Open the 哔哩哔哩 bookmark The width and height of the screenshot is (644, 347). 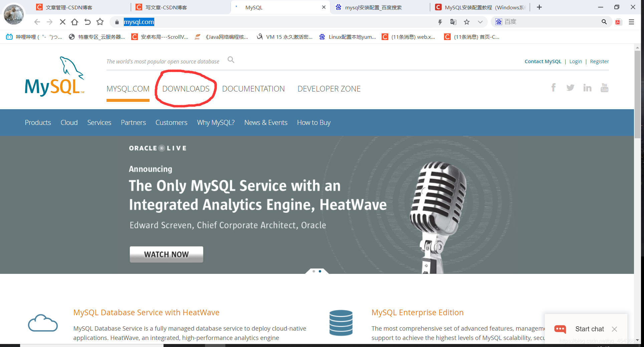(x=34, y=37)
